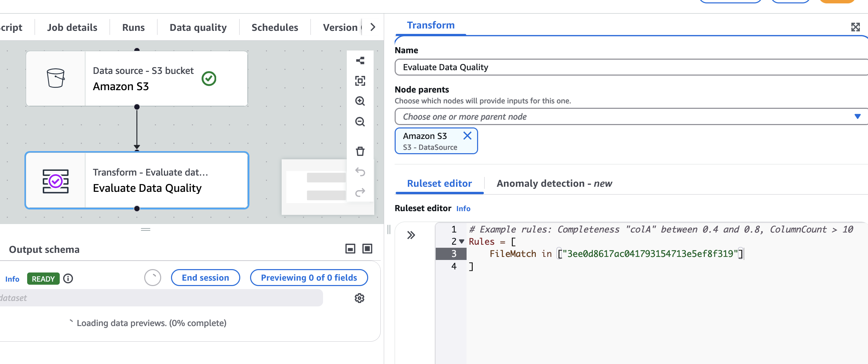Zoom out on the job canvas

360,122
